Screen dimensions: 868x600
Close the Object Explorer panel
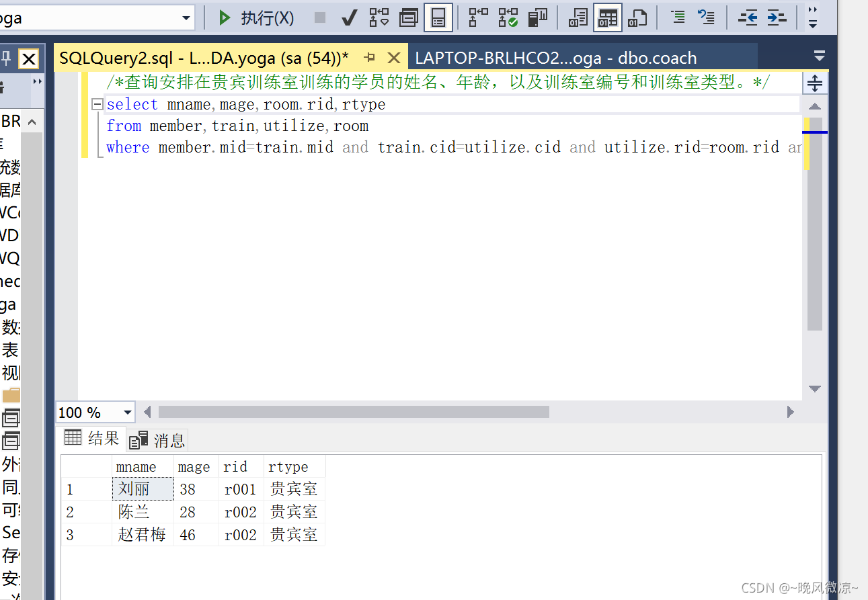tap(29, 60)
